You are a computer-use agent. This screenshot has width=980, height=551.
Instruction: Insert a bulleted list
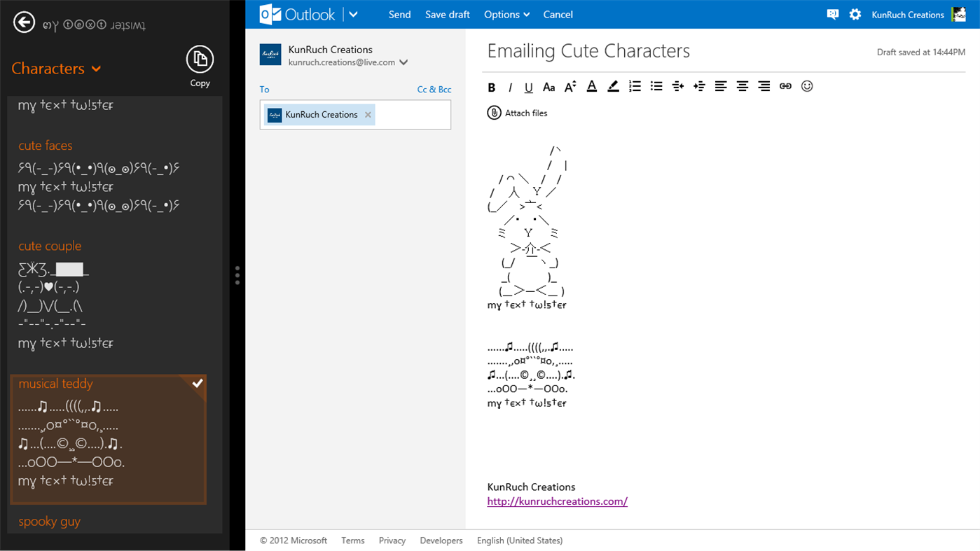(x=656, y=86)
